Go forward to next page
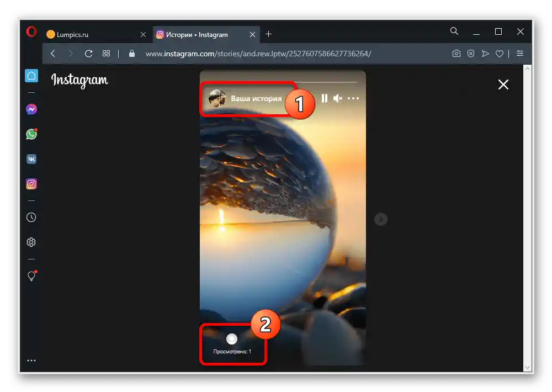 point(71,54)
